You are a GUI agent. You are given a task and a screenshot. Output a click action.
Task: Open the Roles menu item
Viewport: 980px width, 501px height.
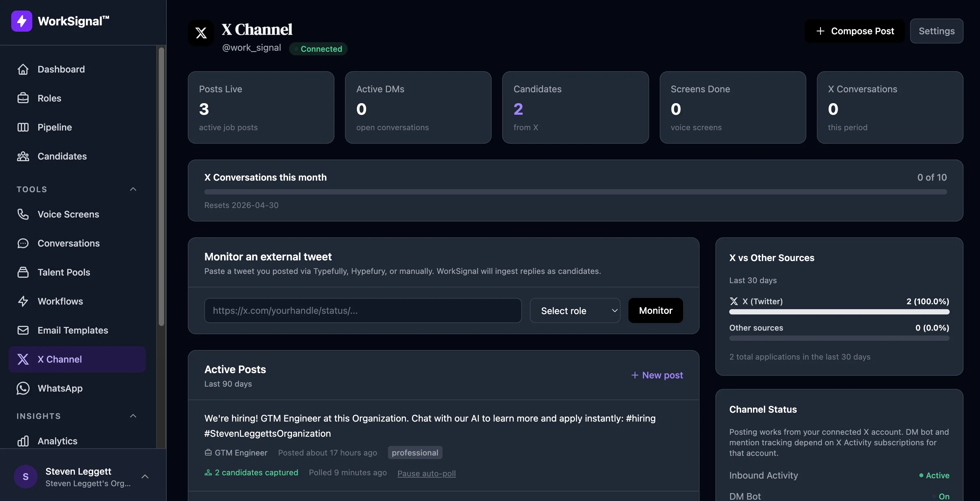pyautogui.click(x=77, y=98)
